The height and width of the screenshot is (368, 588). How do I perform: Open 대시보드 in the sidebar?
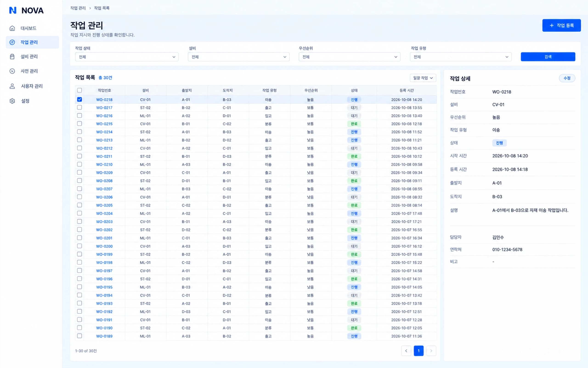point(32,28)
